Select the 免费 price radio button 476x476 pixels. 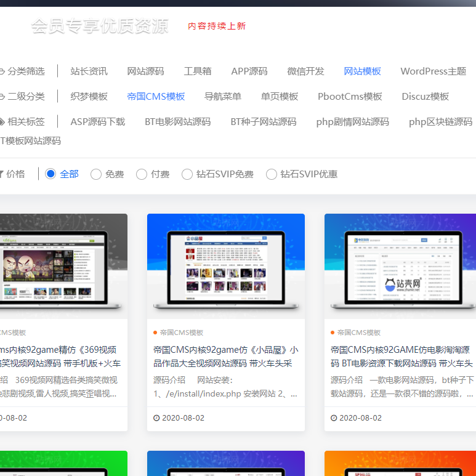point(96,174)
